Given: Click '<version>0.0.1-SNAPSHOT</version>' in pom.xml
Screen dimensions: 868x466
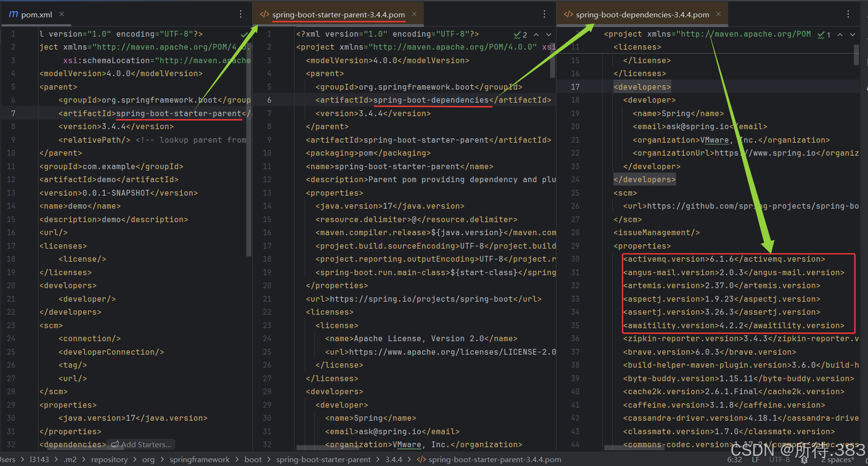Looking at the screenshot, I should [119, 193].
